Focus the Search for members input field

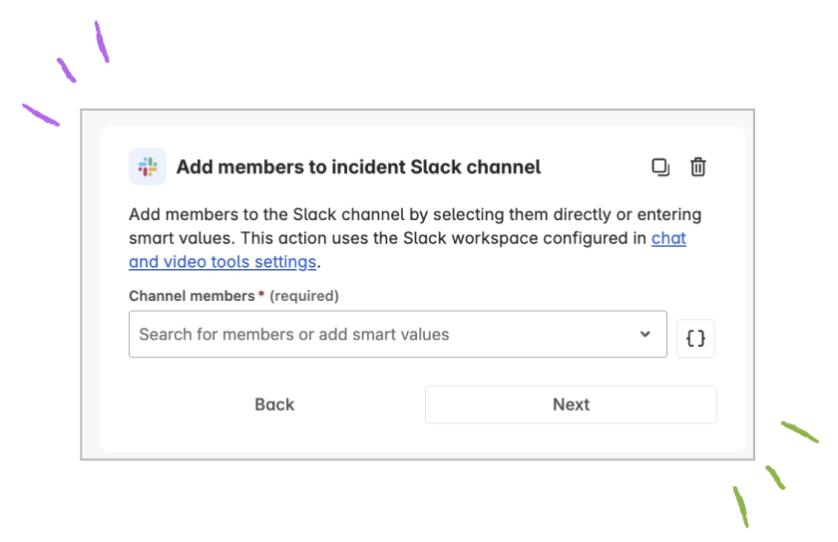pyautogui.click(x=398, y=334)
